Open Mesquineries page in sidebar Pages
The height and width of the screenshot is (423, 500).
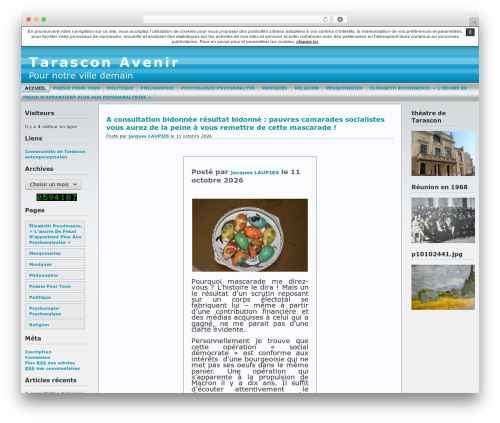pyautogui.click(x=55, y=253)
